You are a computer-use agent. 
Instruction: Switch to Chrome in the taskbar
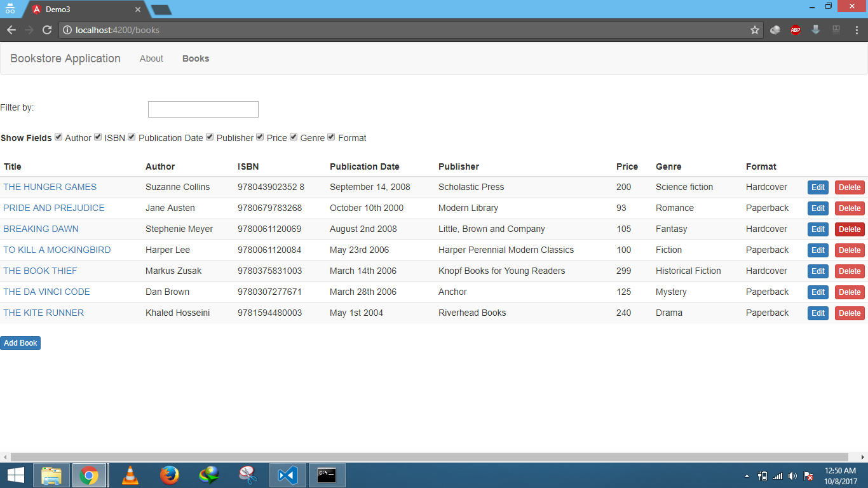[89, 475]
